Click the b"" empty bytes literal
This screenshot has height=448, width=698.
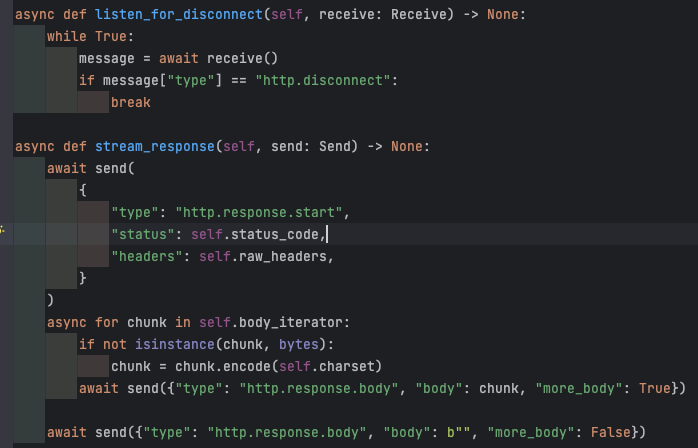coord(459,432)
